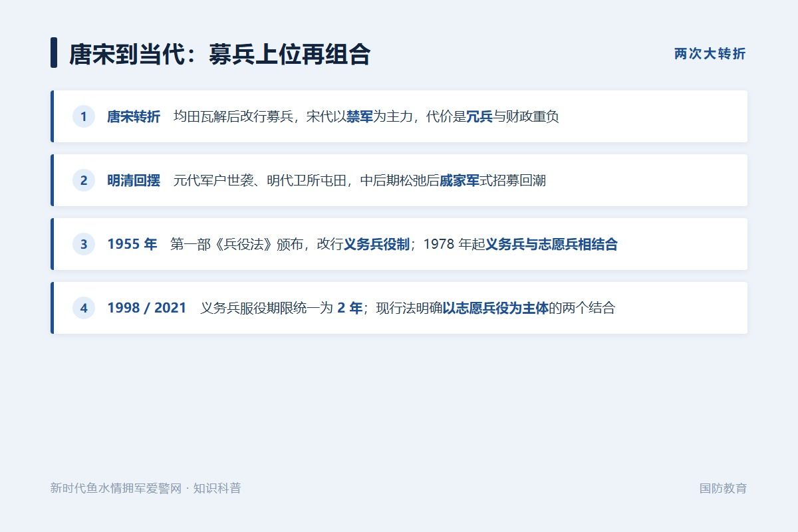The width and height of the screenshot is (798, 532).
Task: Click the bold word 禁军
Action: pos(359,117)
